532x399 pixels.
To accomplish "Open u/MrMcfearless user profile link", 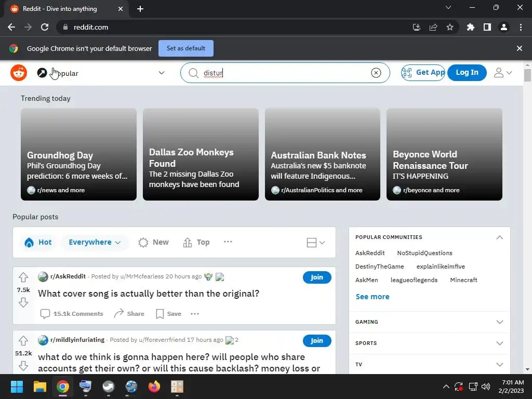I will click(142, 276).
